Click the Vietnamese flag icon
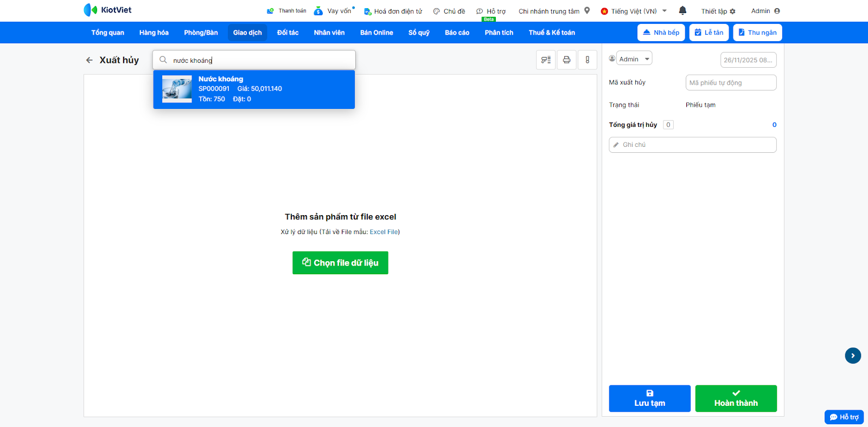 [604, 11]
